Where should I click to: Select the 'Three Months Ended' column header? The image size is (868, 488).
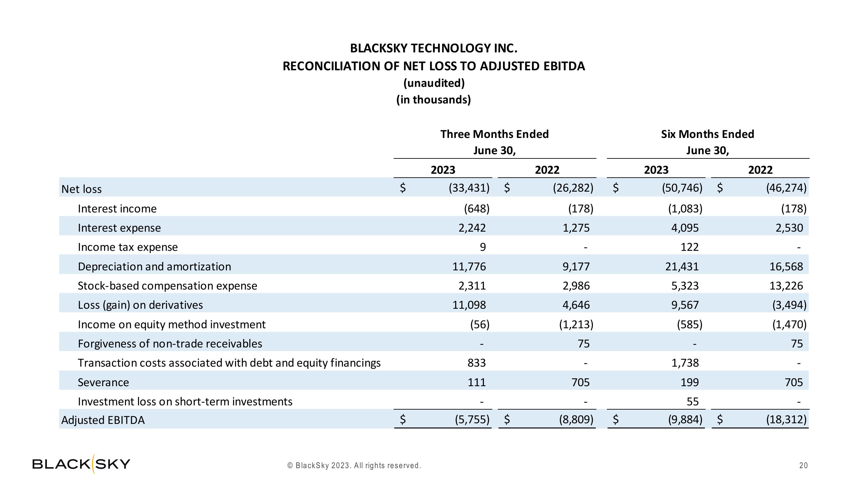click(494, 134)
